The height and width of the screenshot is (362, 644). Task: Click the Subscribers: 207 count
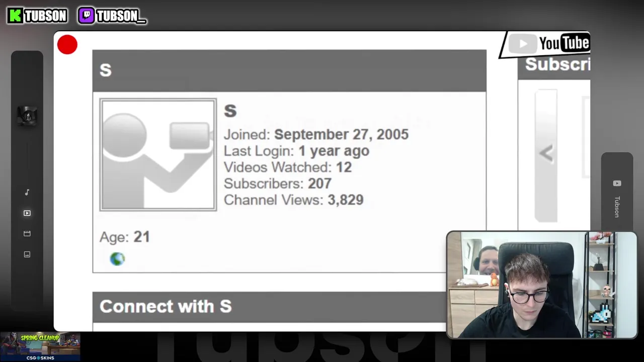click(x=277, y=184)
